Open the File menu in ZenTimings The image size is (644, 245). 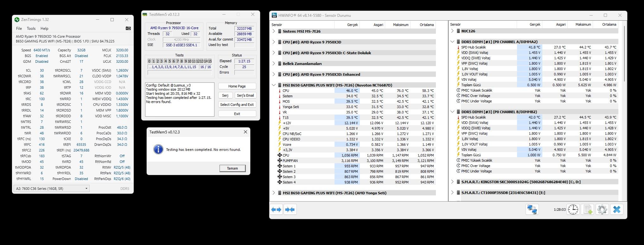pos(19,29)
